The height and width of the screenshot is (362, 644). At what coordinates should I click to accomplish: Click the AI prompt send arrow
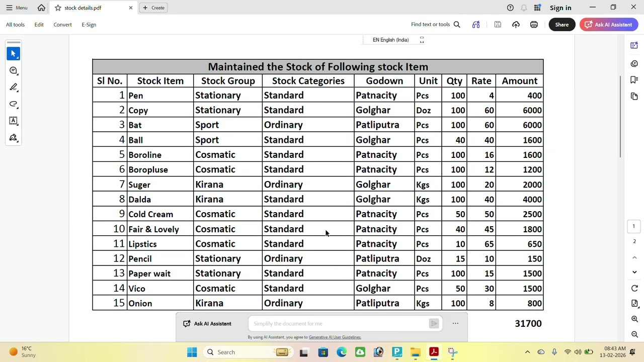434,324
